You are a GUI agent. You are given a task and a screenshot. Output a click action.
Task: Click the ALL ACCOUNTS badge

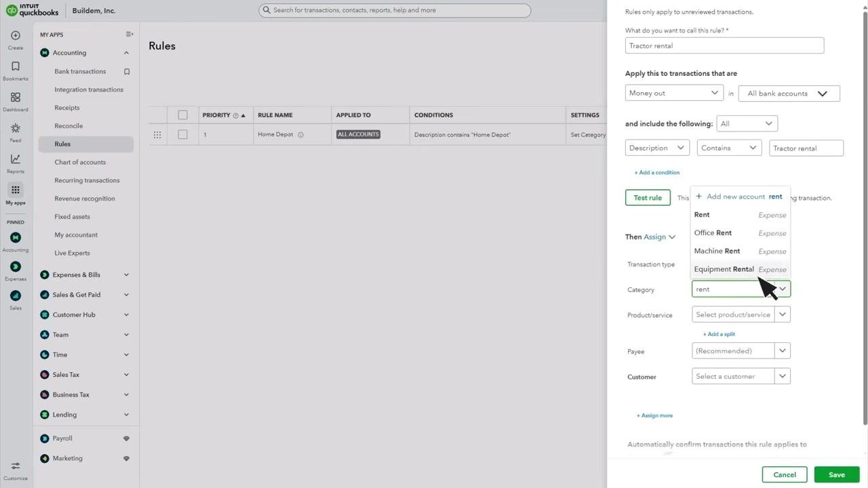[358, 135]
